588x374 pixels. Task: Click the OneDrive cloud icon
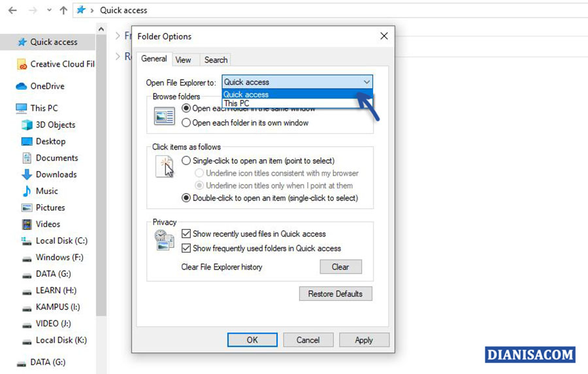coord(22,86)
